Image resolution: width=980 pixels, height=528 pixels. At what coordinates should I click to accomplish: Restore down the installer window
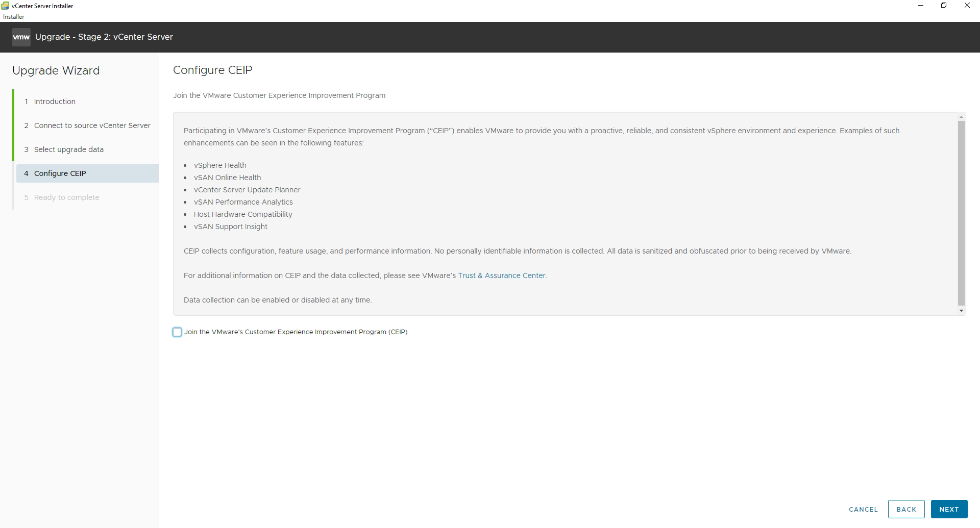point(944,6)
